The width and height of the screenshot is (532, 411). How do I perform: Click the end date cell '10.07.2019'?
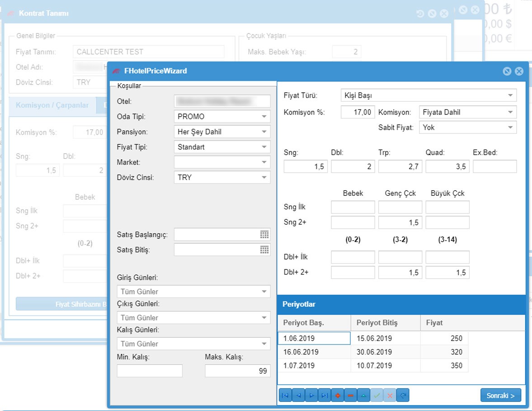(386, 365)
